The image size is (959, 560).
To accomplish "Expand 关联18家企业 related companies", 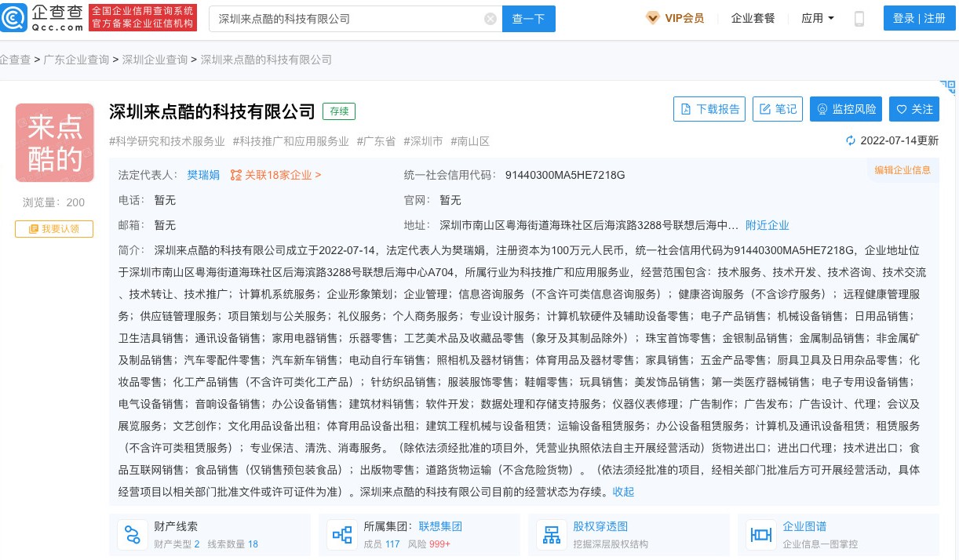I will [x=275, y=175].
